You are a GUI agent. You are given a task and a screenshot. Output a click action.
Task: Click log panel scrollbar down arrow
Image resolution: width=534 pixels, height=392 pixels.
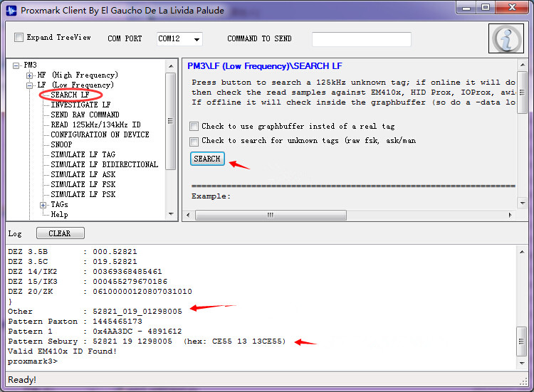click(522, 363)
